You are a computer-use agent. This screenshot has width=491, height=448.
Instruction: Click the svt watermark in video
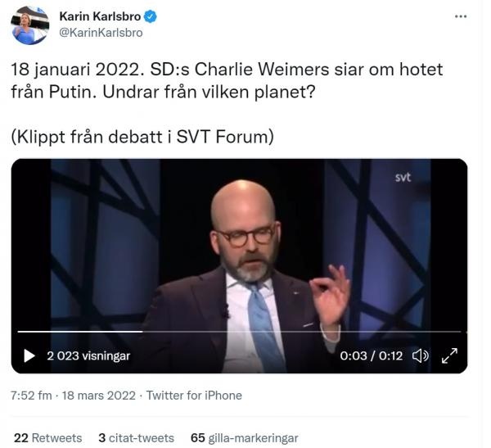pos(403,178)
